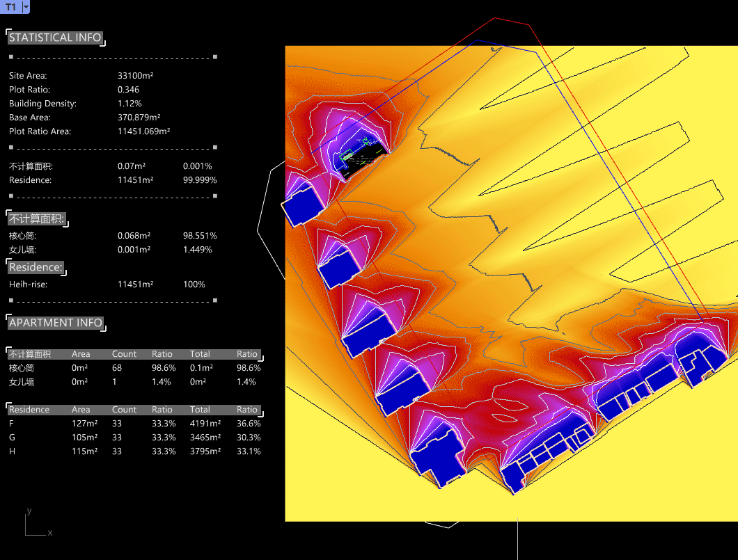Click the 核心筒 count value 68
This screenshot has width=738, height=560.
click(x=116, y=368)
